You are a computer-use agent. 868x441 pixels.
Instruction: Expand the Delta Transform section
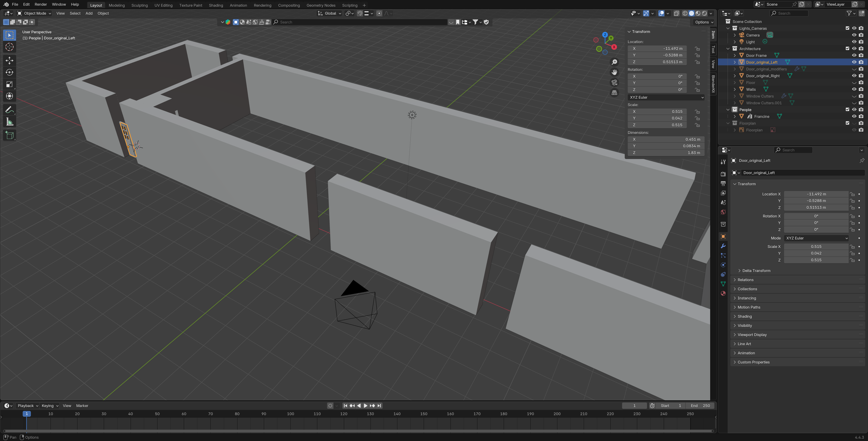click(756, 270)
